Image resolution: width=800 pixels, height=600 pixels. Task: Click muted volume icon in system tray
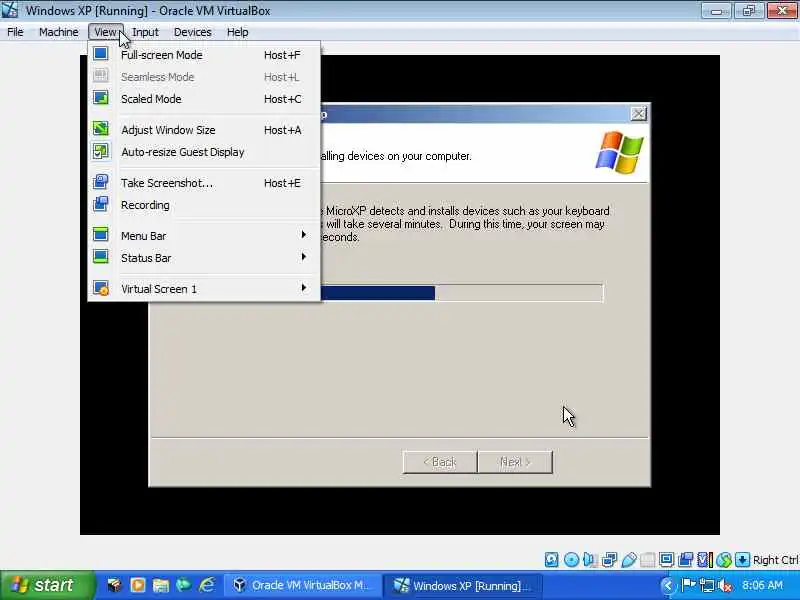725,585
